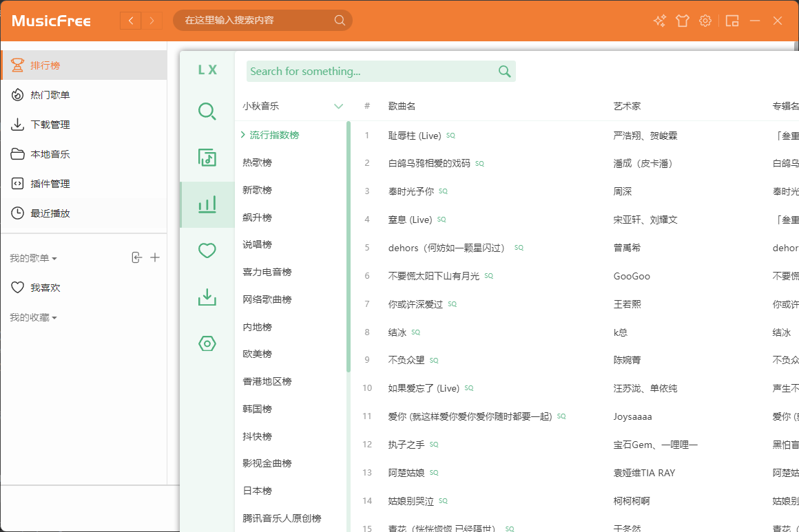Open the search tool in the LX panel
Image resolution: width=799 pixels, height=532 pixels.
pyautogui.click(x=206, y=111)
